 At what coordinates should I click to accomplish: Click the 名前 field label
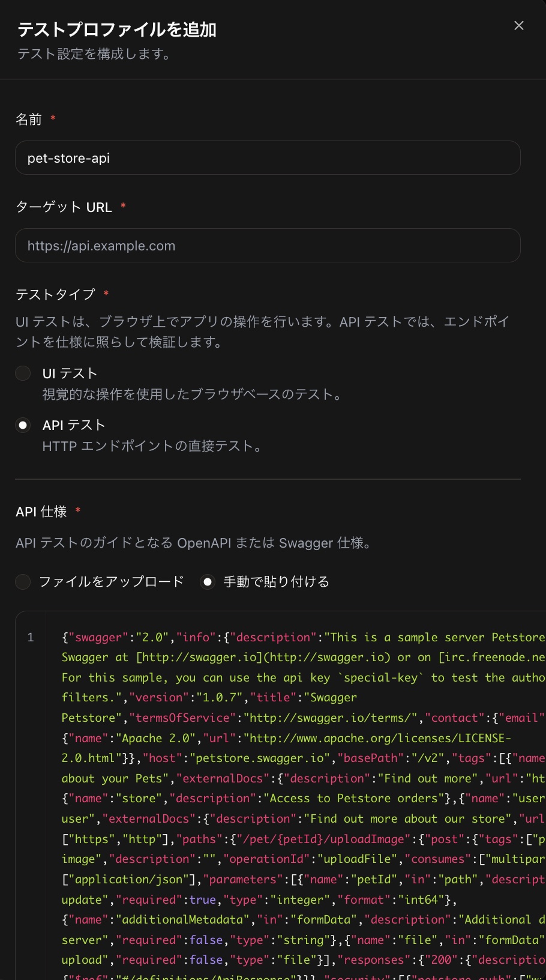29,119
